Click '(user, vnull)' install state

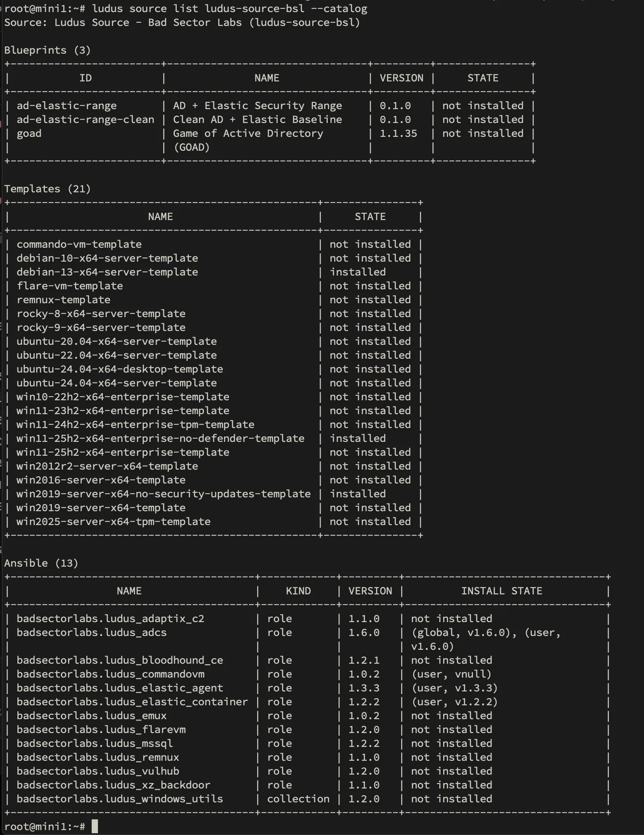click(451, 674)
